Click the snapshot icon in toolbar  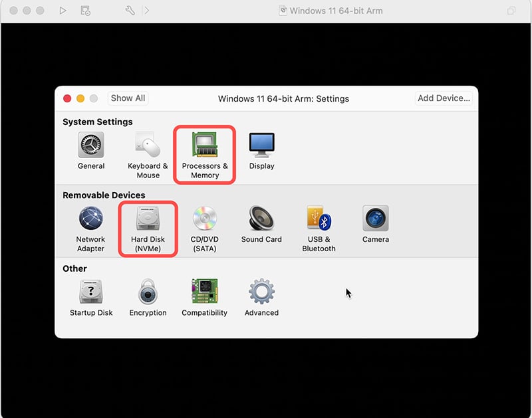pyautogui.click(x=85, y=11)
